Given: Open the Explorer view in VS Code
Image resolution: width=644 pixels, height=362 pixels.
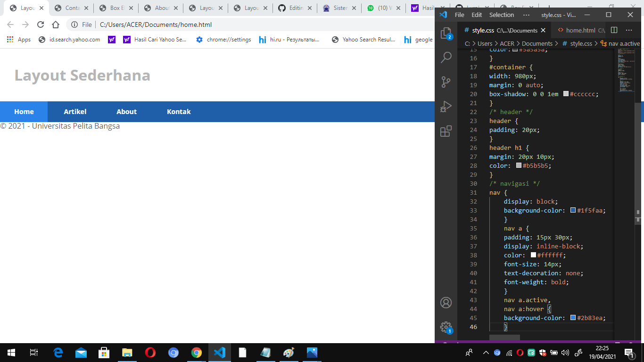Looking at the screenshot, I should pyautogui.click(x=446, y=33).
